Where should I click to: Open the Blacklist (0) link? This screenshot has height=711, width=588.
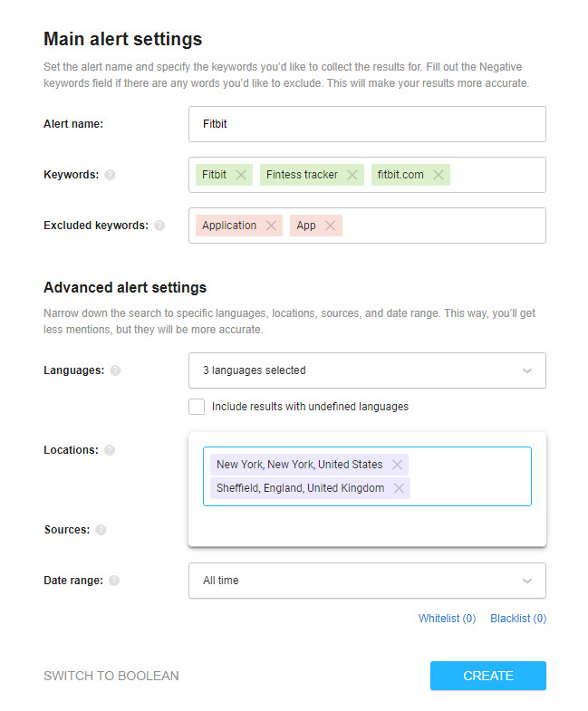tap(518, 619)
